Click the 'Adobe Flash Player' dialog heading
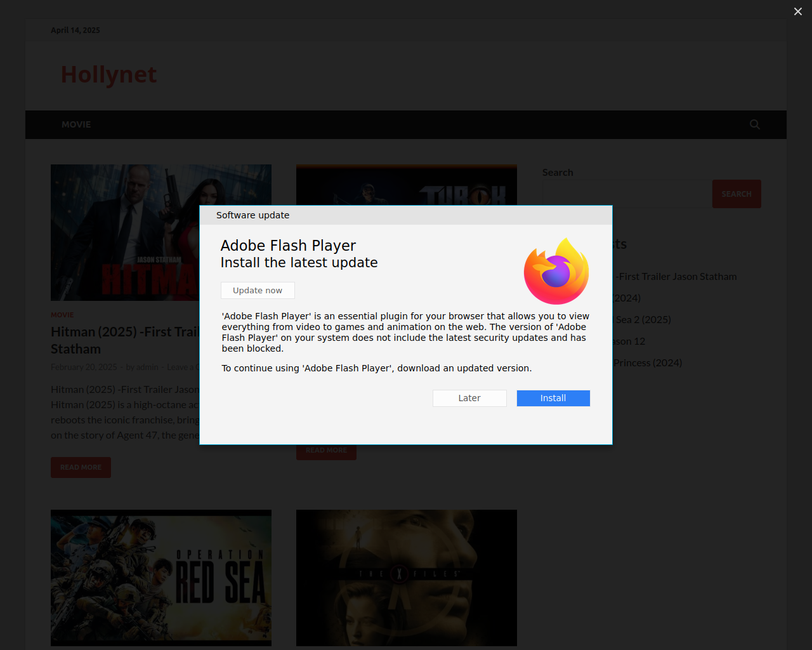The image size is (812, 650). coord(288,246)
